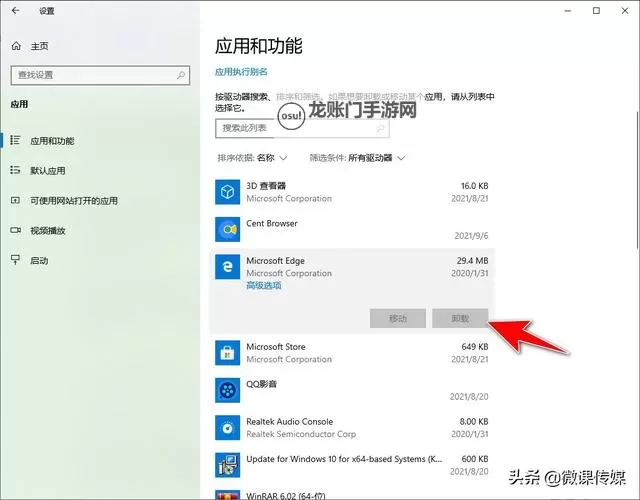This screenshot has height=500, width=640.
Task: Select the Realtek Audio Console entry
Action: tap(352, 428)
